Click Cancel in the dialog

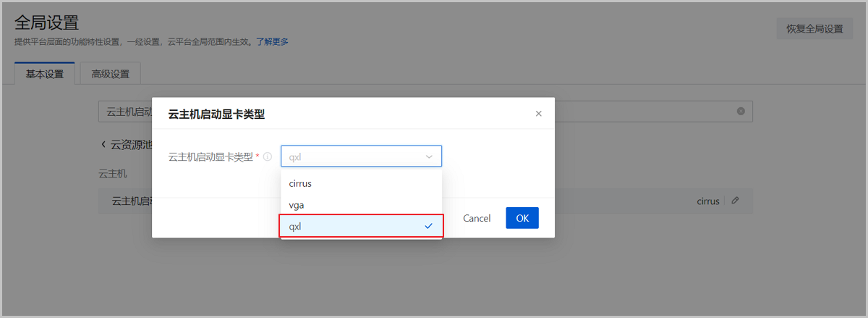pos(477,218)
